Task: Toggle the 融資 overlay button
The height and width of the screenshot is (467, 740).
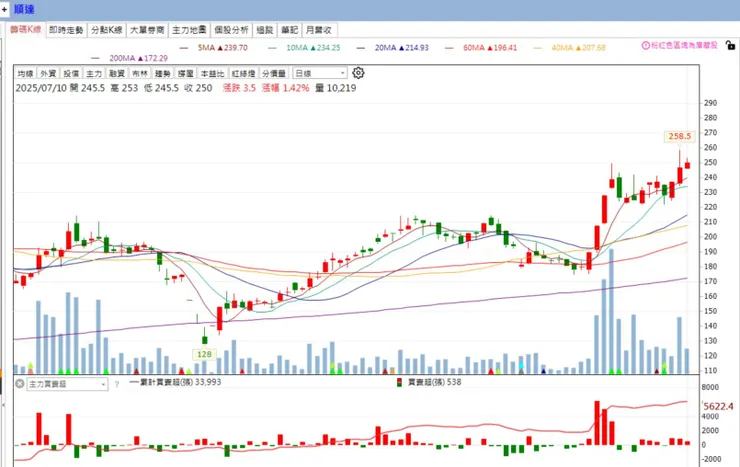Action: pyautogui.click(x=117, y=73)
